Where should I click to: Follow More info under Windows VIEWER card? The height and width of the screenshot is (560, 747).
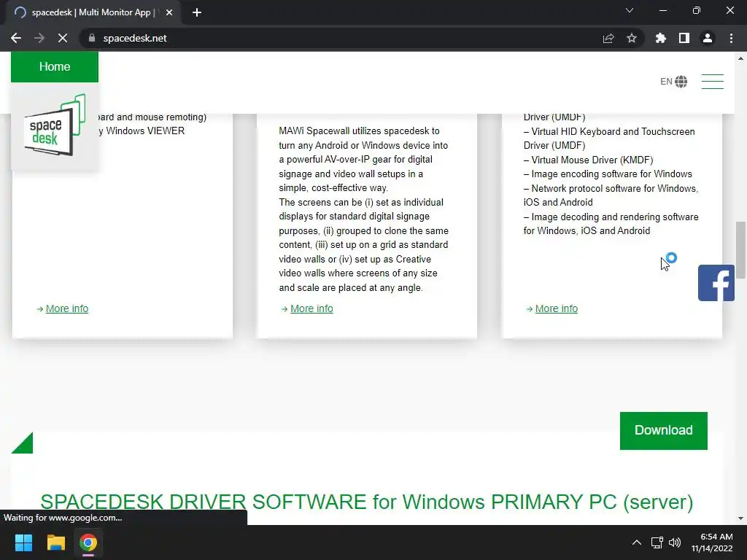point(66,308)
